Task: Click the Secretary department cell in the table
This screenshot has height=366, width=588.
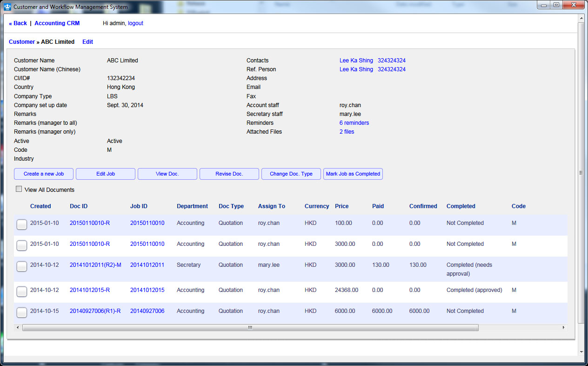Action: coord(189,265)
